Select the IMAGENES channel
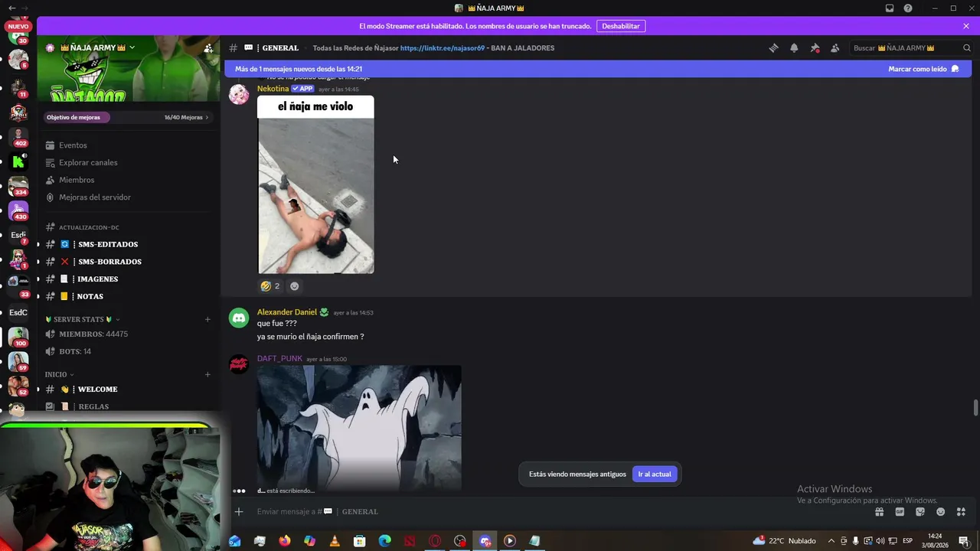980x551 pixels. click(97, 279)
